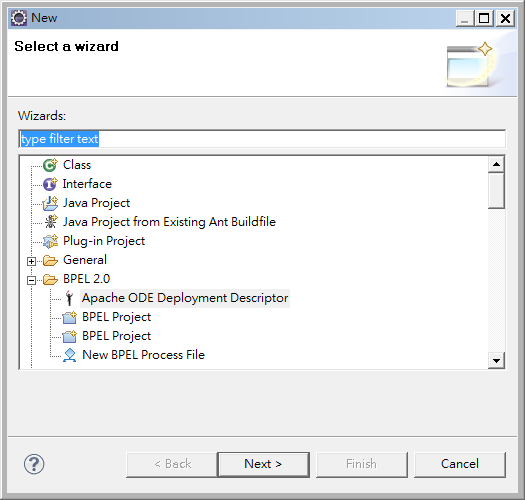Click the Cancel button
The image size is (525, 500).
coord(460,465)
